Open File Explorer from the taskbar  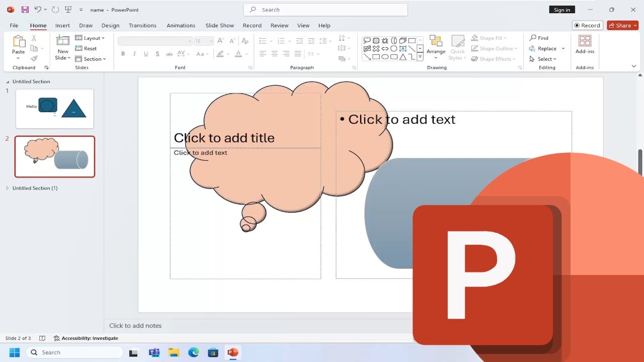point(174,352)
